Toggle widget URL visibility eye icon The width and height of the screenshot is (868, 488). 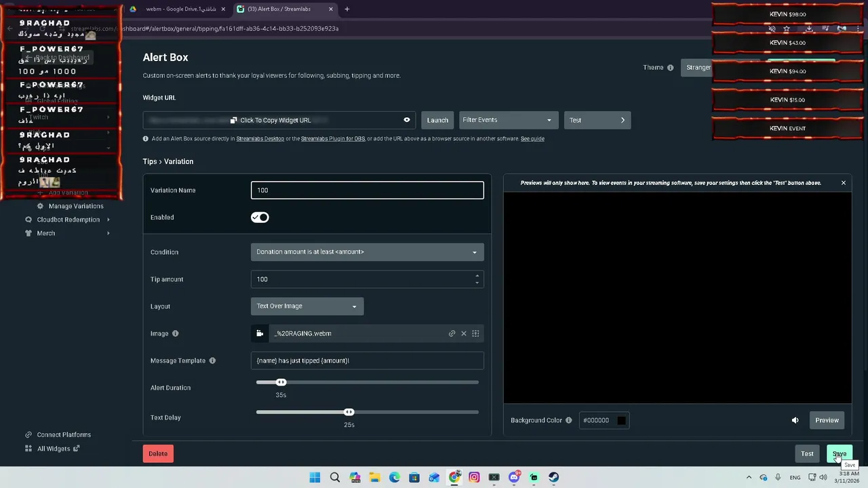407,120
